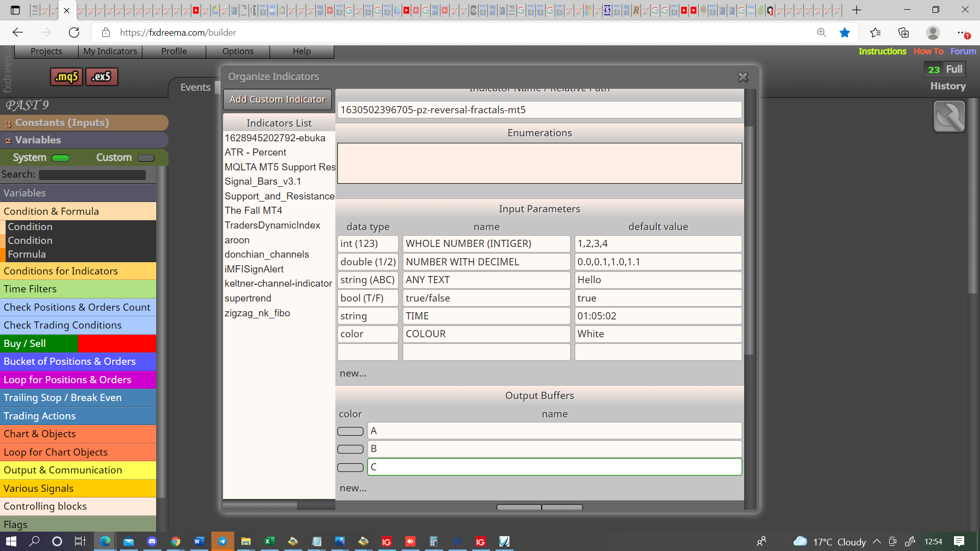This screenshot has width=980, height=551.
Task: Toggle the System blocks switch
Action: [x=60, y=158]
